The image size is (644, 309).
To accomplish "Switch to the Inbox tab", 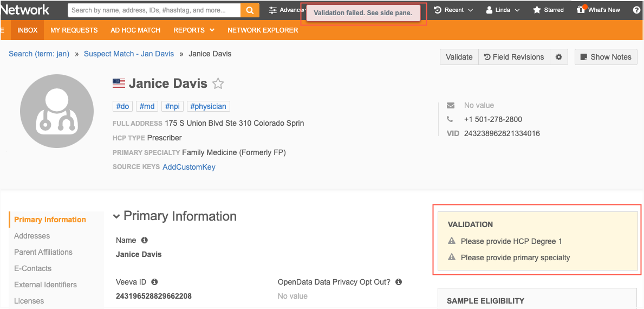I will coord(28,30).
